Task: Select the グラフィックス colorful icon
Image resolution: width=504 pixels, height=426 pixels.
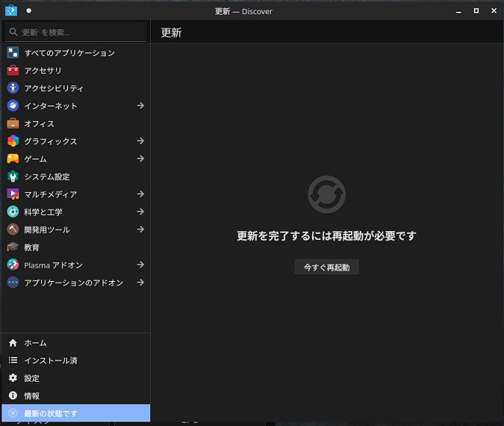Action: click(13, 141)
